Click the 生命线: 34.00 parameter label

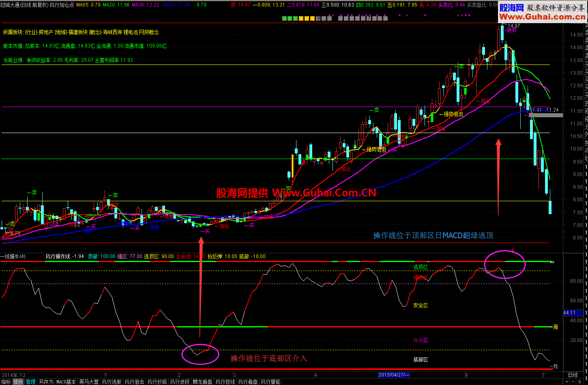(x=190, y=256)
